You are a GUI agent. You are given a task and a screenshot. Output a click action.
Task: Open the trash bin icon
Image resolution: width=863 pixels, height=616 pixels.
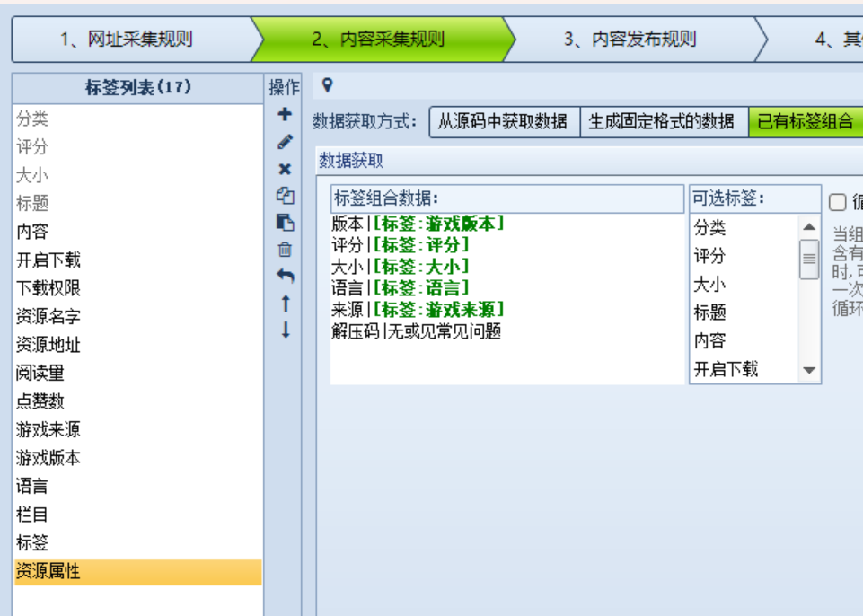tap(285, 250)
